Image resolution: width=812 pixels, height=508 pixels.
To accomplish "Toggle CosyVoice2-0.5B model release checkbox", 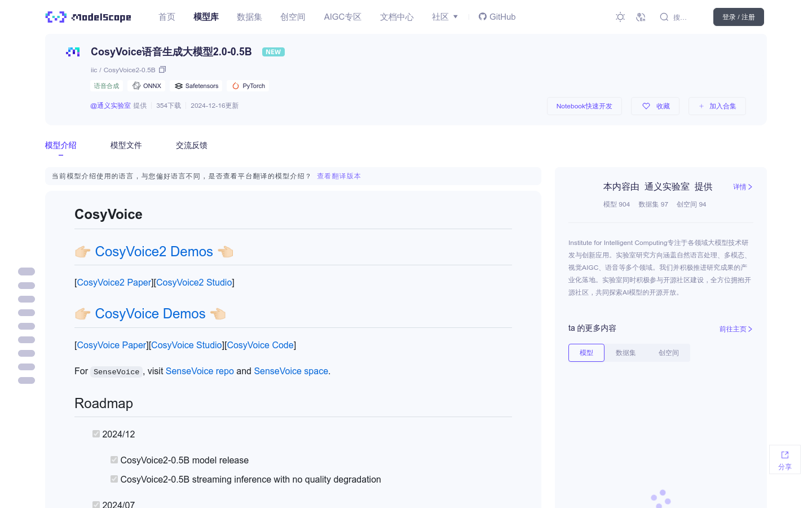I will (x=114, y=459).
